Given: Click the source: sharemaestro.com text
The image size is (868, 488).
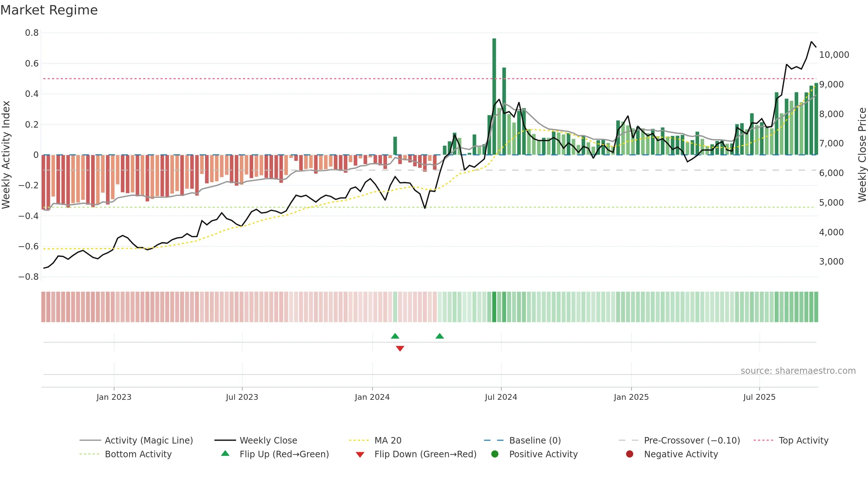Looking at the screenshot, I should [x=798, y=371].
